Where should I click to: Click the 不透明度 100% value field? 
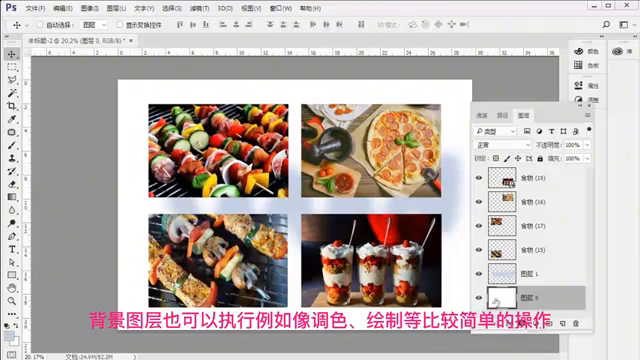pos(573,145)
